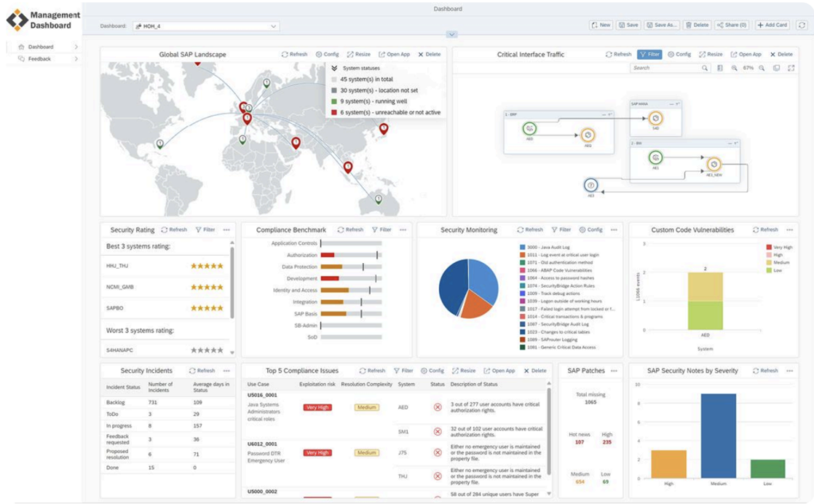Refresh the Security Monitoring card

pyautogui.click(x=530, y=230)
